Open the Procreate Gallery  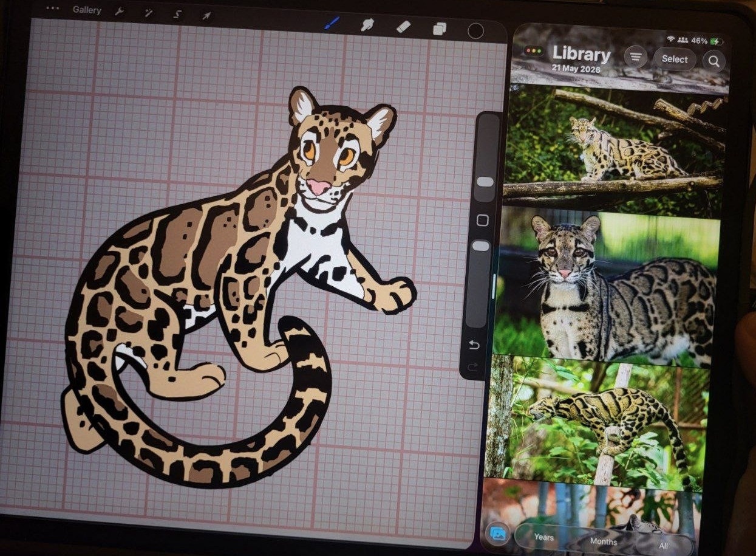pyautogui.click(x=87, y=10)
